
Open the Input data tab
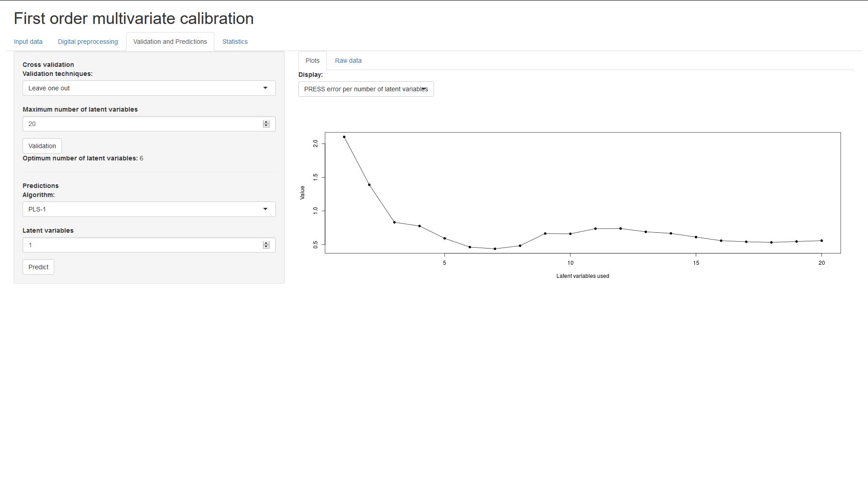[28, 42]
